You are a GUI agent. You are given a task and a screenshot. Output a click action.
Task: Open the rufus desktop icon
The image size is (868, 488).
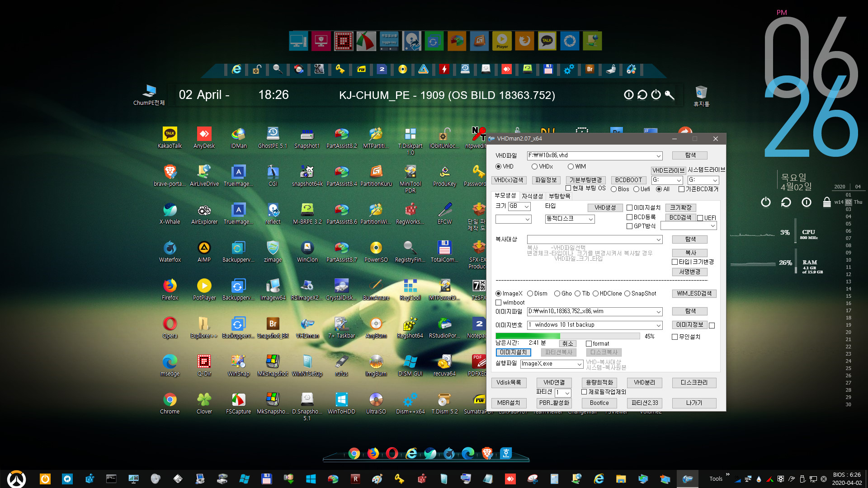pos(341,365)
